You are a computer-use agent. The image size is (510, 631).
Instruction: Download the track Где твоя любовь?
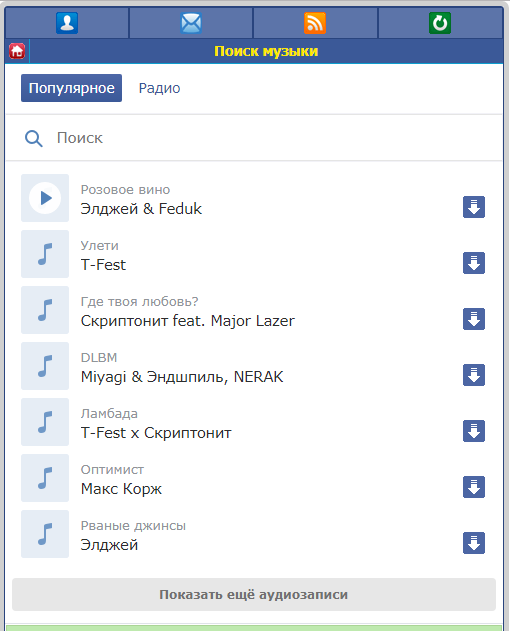[x=474, y=319]
